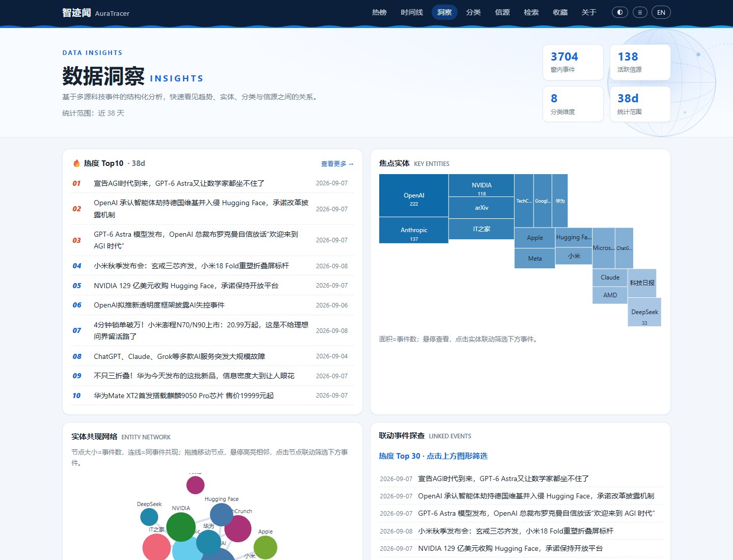Switch language with the EN button
Screen dimensions: 733x560
pyautogui.click(x=661, y=12)
